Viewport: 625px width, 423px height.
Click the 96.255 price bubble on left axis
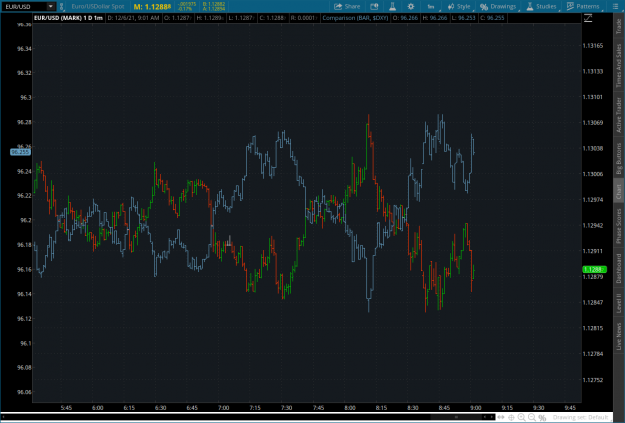[x=20, y=152]
